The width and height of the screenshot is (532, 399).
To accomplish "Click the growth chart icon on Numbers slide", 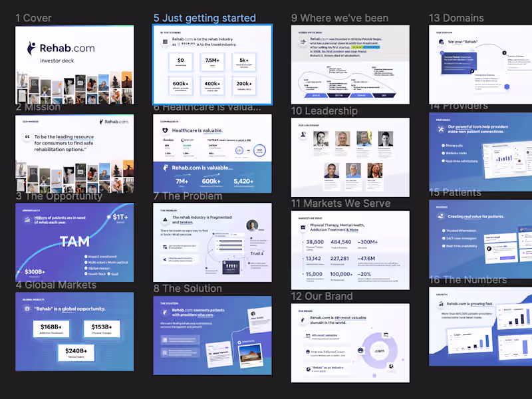I will (x=441, y=304).
